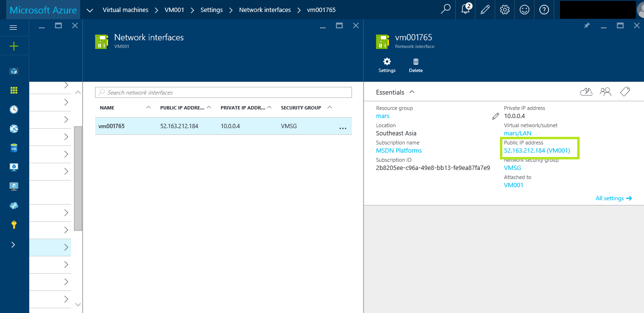Viewport: 644px width, 313px height.
Task: Pin the vm001765 blade to dashboard
Action: click(586, 25)
